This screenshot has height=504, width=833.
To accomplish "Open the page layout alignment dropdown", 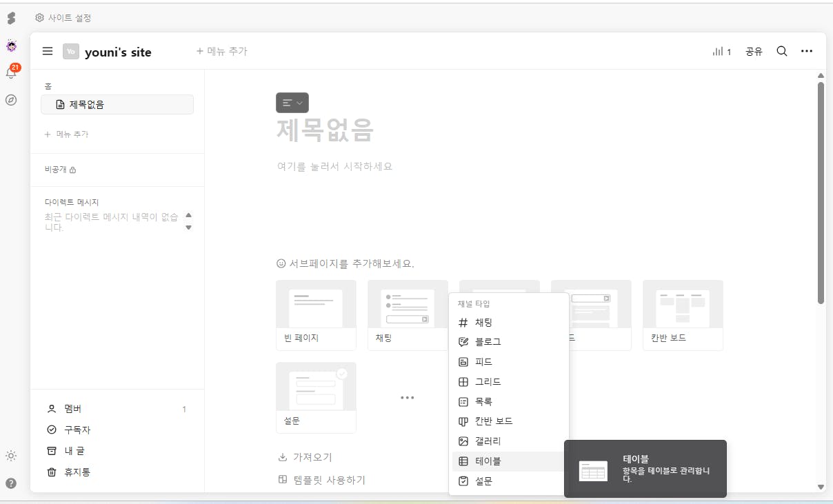I will (x=292, y=103).
